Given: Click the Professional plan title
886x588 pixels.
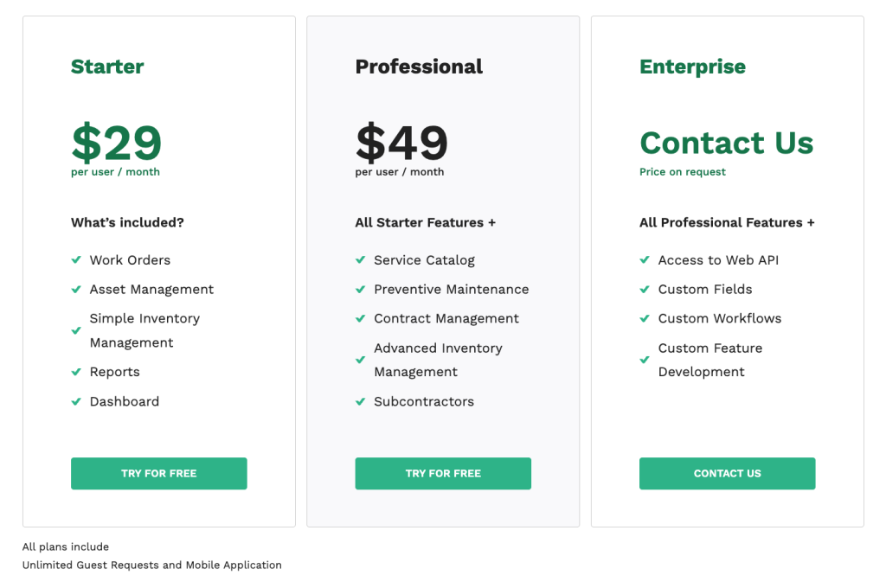Looking at the screenshot, I should (419, 67).
